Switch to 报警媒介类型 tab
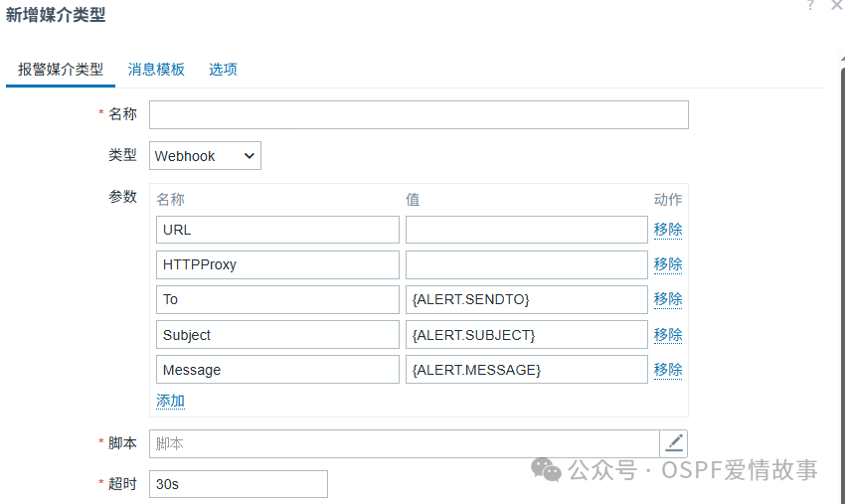The width and height of the screenshot is (845, 504). [x=61, y=70]
